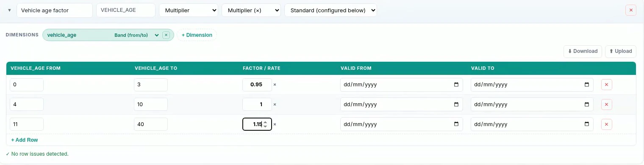Open valid from calendar for 0.95 row
This screenshot has height=165, width=644.
click(x=456, y=85)
